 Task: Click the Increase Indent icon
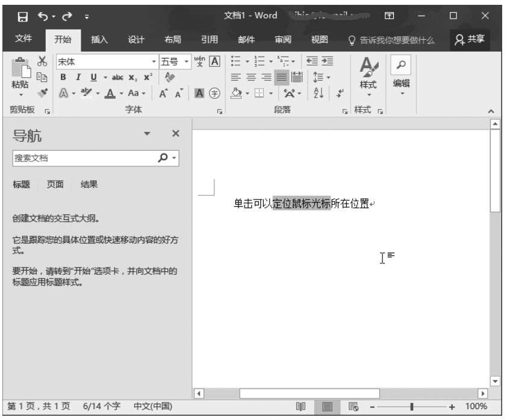pyautogui.click(x=327, y=61)
